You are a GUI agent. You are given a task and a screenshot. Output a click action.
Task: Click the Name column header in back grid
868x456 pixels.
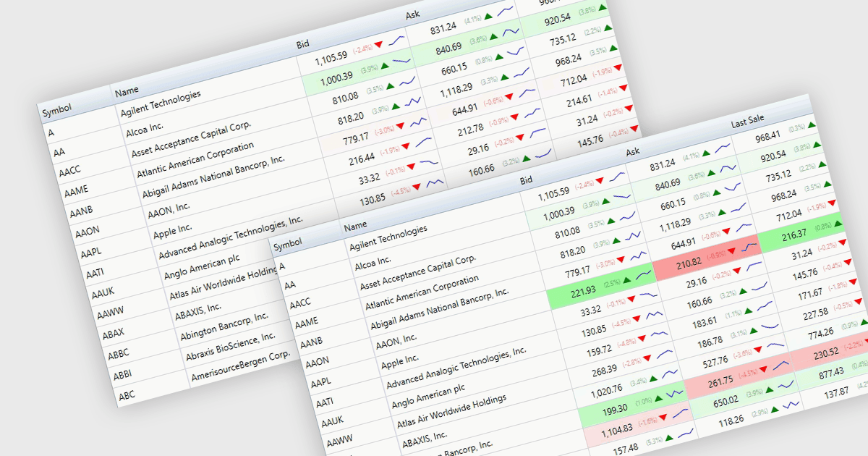pos(126,91)
